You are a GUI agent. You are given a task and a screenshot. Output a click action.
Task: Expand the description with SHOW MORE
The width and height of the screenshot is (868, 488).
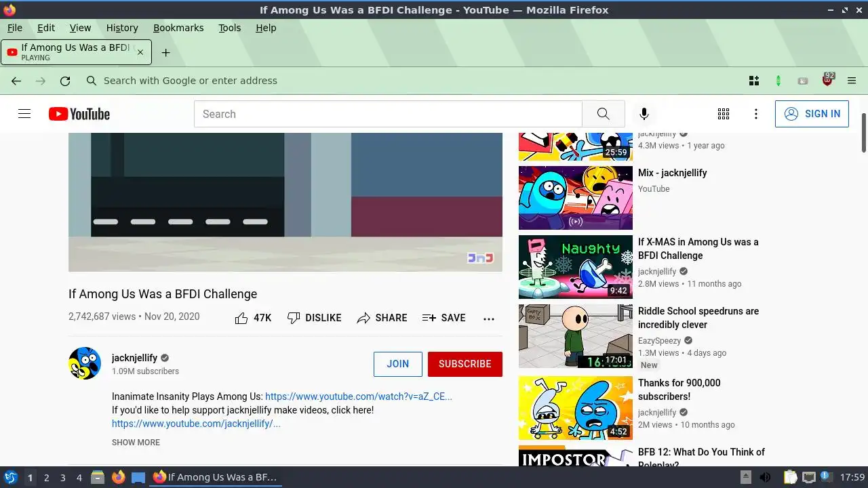[136, 443]
